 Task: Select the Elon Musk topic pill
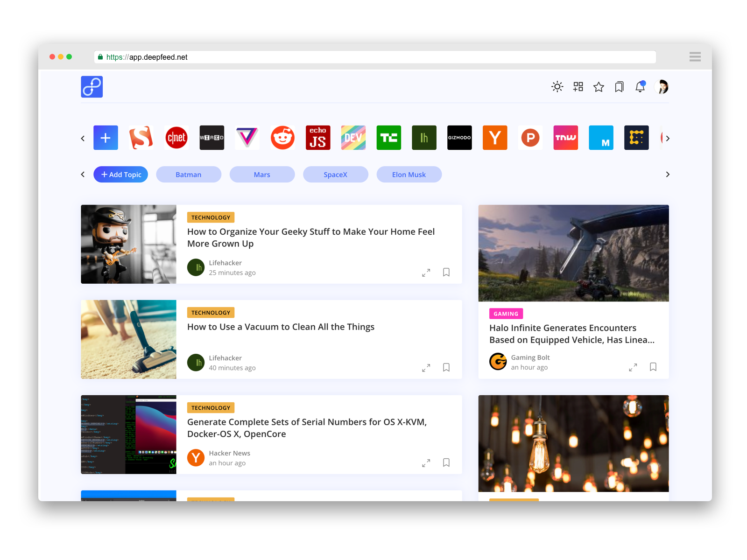click(409, 174)
